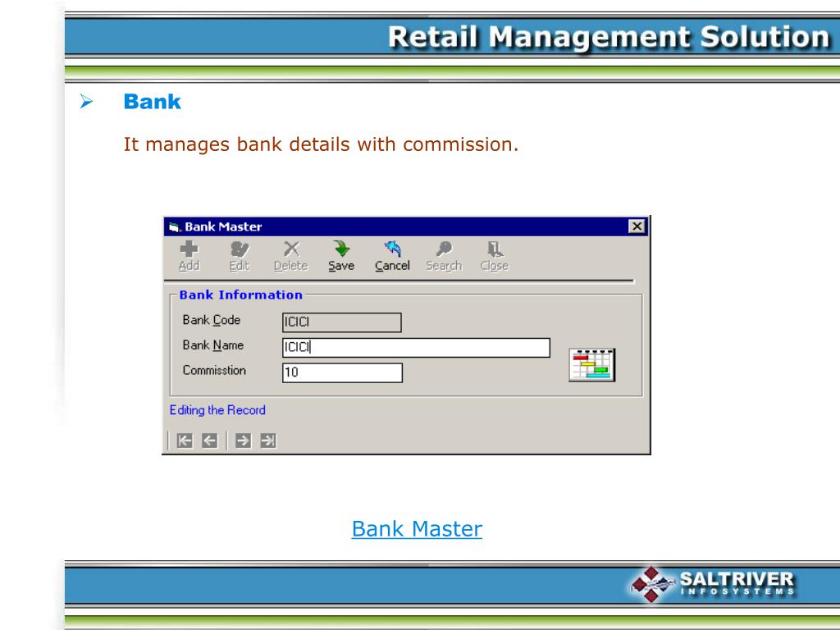Image resolution: width=840 pixels, height=630 pixels.
Task: Click the Bank Code field
Action: click(x=342, y=322)
